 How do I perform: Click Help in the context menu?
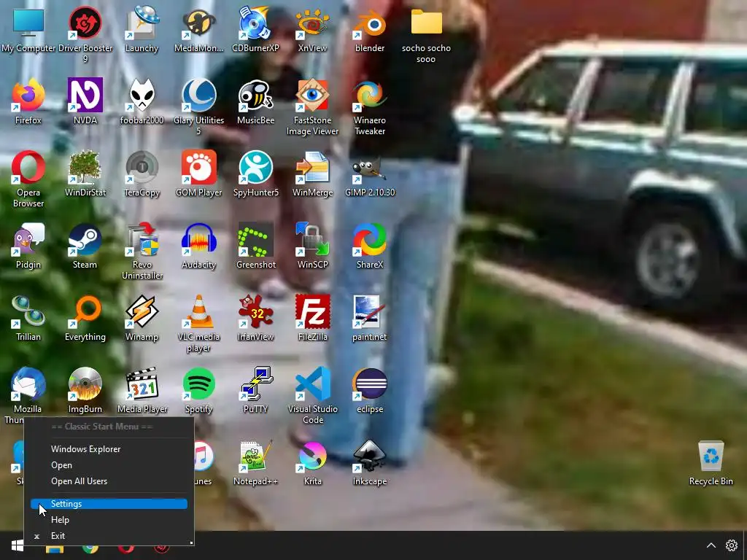109,520
